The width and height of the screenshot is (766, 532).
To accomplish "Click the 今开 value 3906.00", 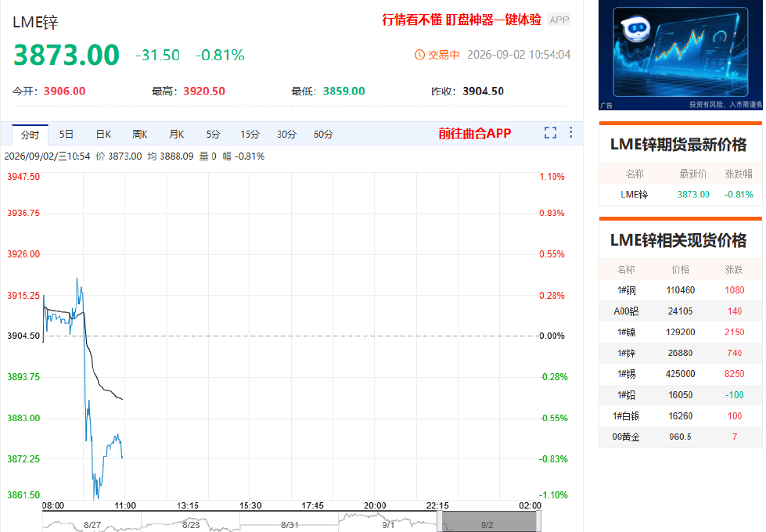I will (64, 92).
